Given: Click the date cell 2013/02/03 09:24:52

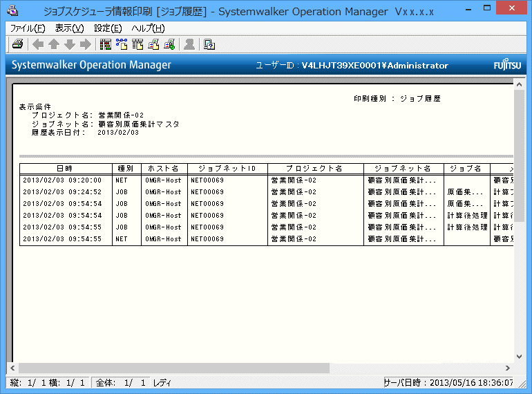Looking at the screenshot, I should pyautogui.click(x=62, y=192).
